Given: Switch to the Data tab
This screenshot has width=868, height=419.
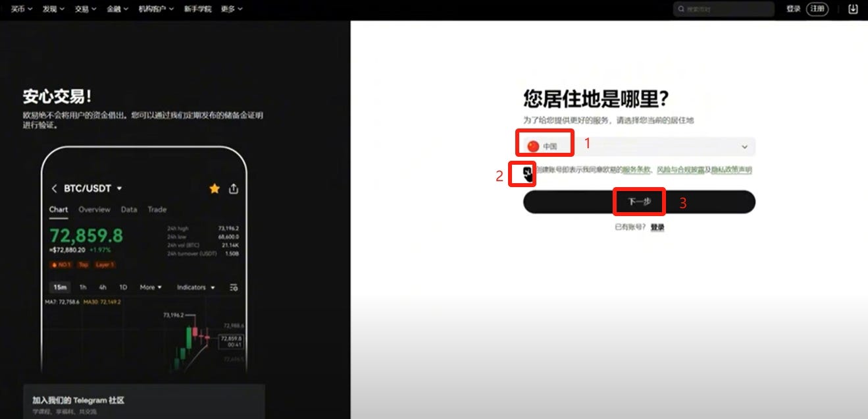Looking at the screenshot, I should tap(129, 209).
